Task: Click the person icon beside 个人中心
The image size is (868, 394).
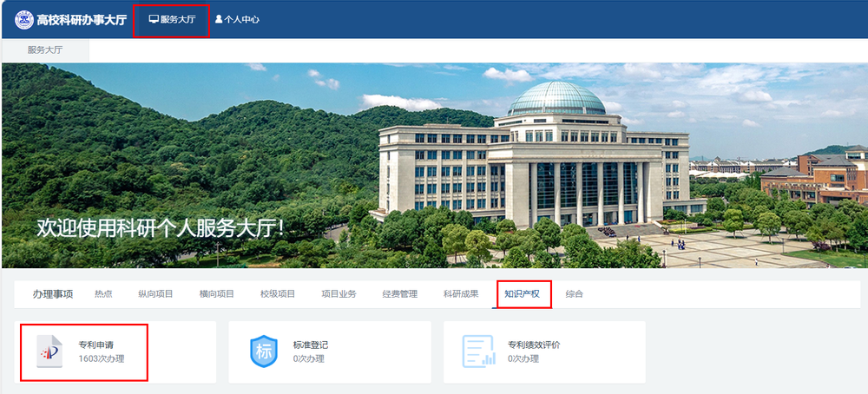Action: (219, 19)
